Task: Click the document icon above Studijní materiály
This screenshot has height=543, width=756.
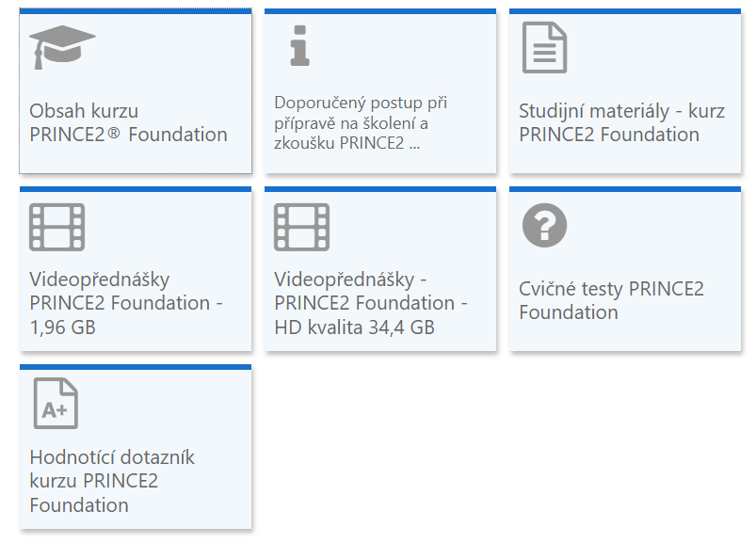Action: [544, 48]
